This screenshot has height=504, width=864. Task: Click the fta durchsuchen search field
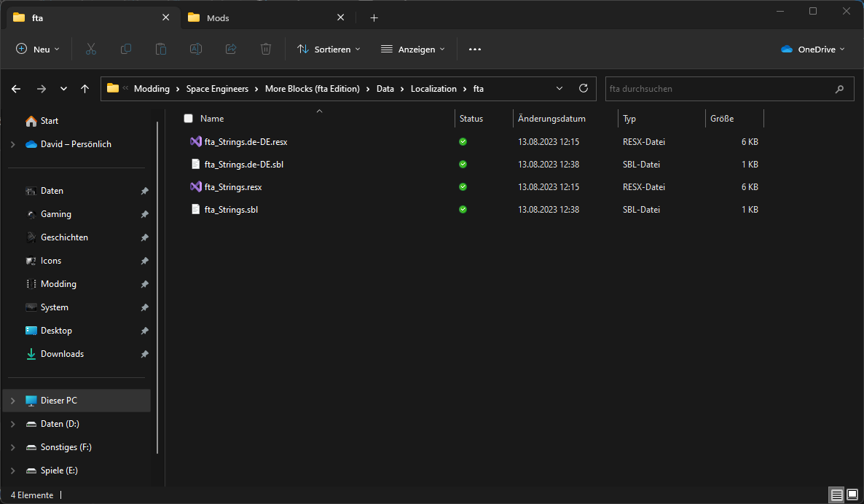[718, 89]
